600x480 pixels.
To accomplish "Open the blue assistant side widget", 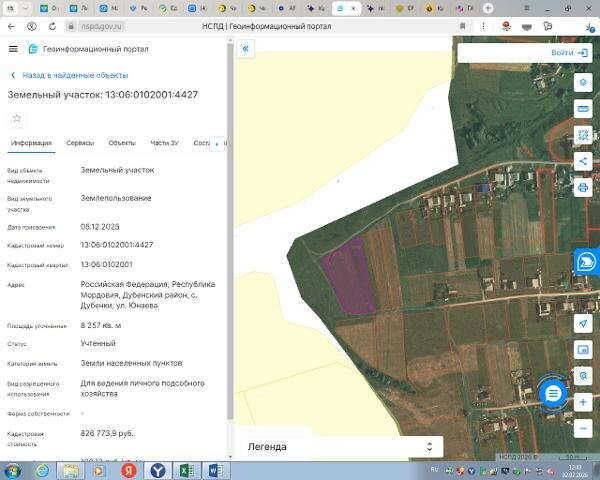I will (586, 262).
